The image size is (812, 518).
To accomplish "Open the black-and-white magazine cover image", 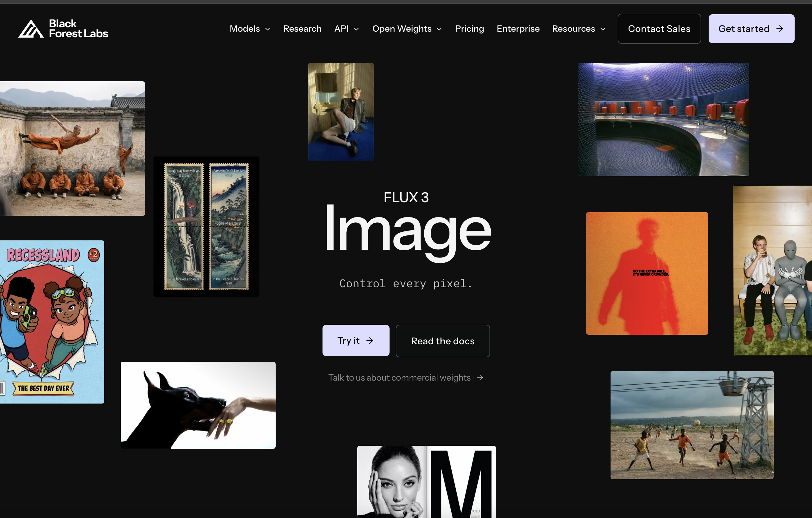I will click(x=426, y=482).
